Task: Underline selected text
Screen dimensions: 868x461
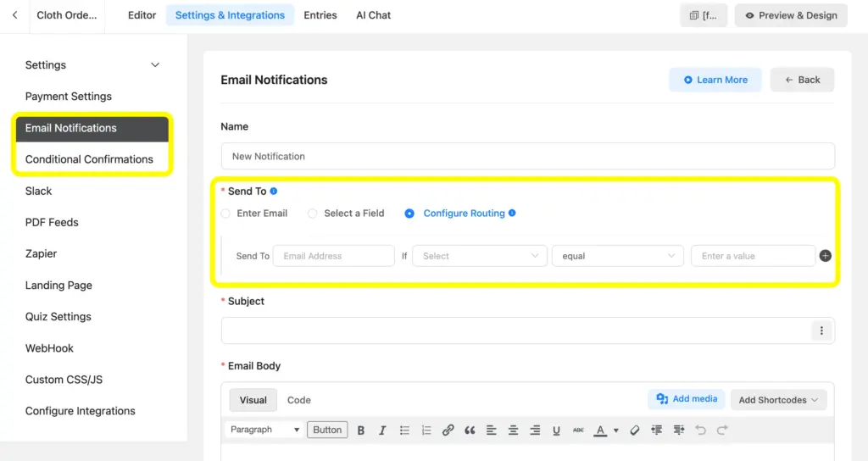Action: pyautogui.click(x=556, y=430)
